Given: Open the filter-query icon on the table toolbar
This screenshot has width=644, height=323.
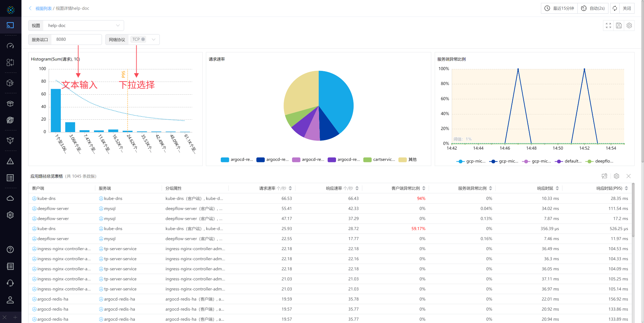Looking at the screenshot, I should click(x=604, y=176).
